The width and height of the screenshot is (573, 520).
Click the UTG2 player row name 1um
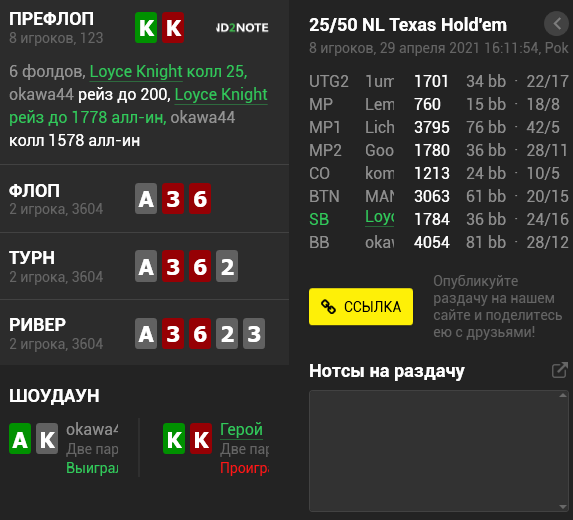[x=380, y=81]
